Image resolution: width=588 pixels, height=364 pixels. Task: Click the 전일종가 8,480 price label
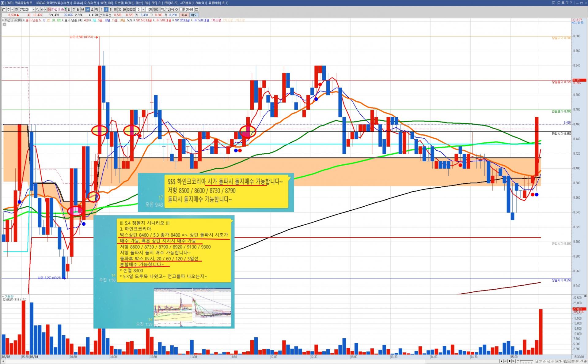[561, 111]
